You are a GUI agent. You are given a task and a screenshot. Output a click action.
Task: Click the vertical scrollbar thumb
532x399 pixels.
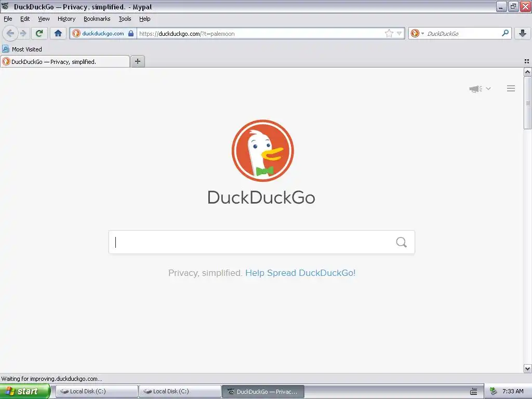(527, 103)
